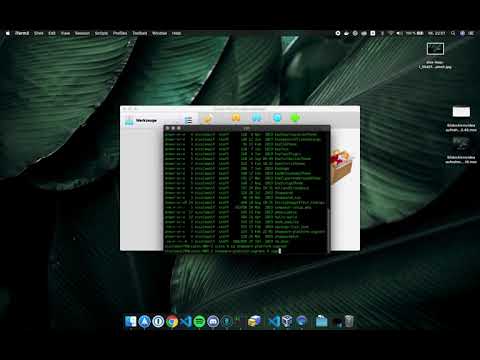The width and height of the screenshot is (480, 360).
Task: Launch Google Chrome from the Dock
Action: [172, 321]
